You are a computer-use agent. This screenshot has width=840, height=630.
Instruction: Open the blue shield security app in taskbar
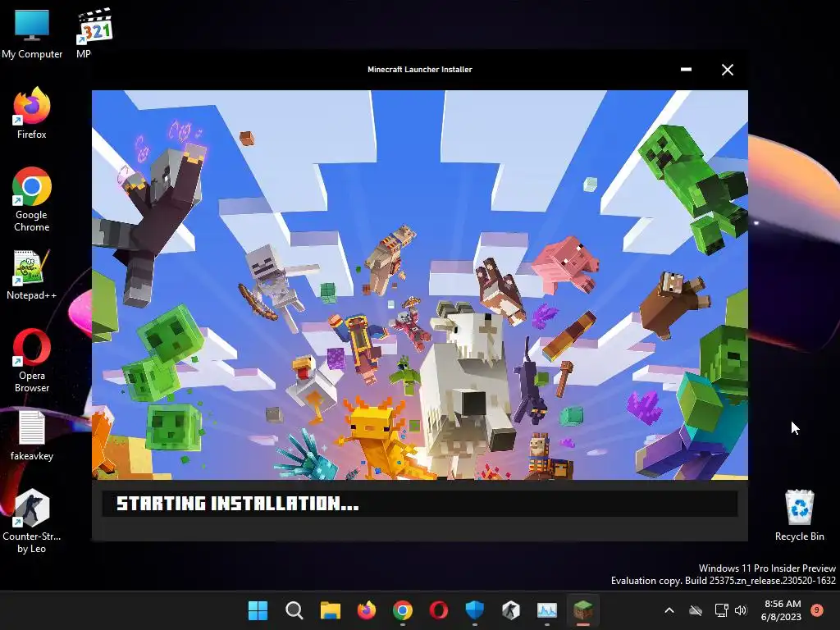(475, 610)
